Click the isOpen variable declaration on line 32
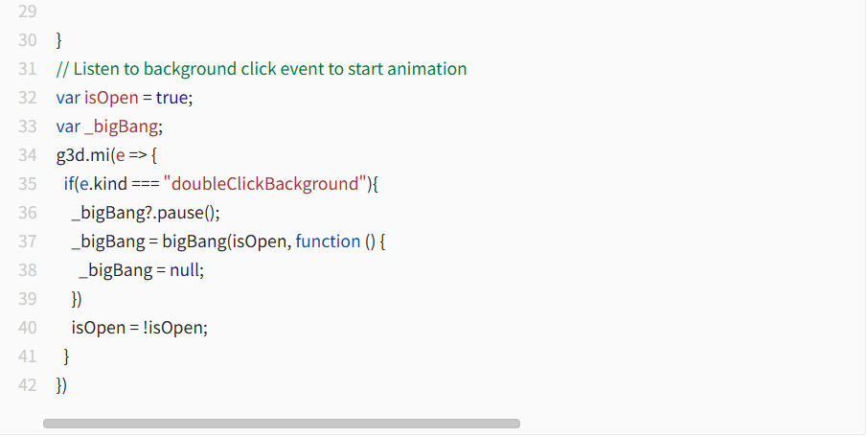Screen dimensions: 868x437 click(111, 98)
